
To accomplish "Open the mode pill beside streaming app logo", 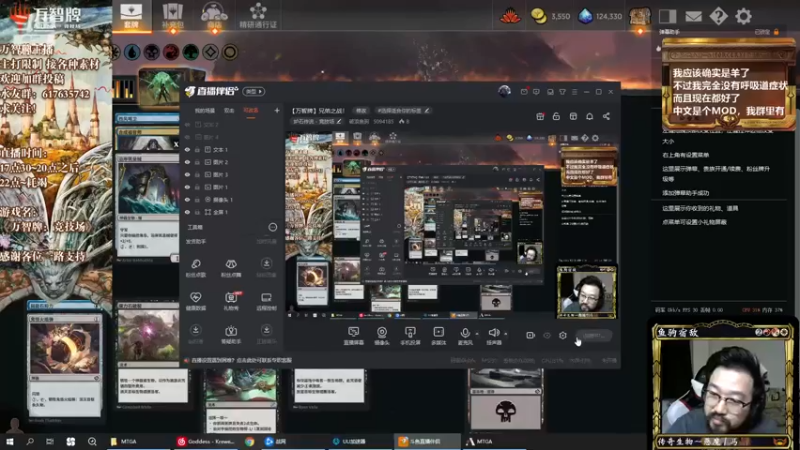I will click(x=254, y=91).
